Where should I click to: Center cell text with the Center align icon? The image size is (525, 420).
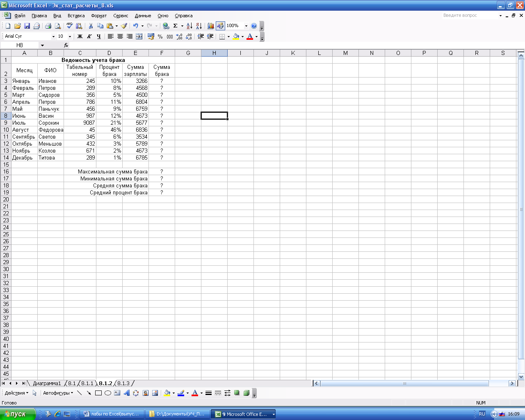coord(120,37)
